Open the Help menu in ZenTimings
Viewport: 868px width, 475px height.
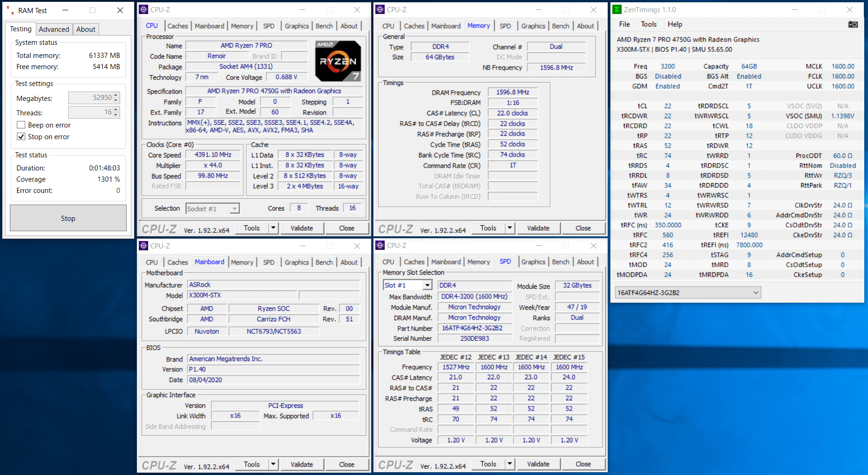tap(674, 24)
